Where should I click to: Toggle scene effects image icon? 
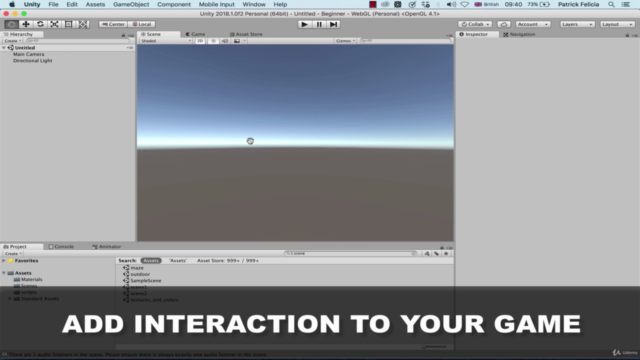(x=237, y=41)
